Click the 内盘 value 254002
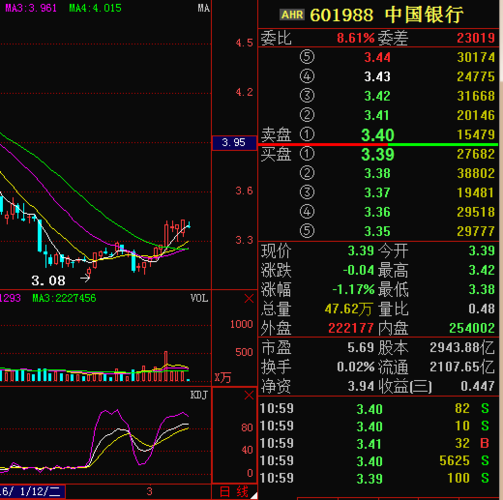503x500 pixels. coord(472,328)
